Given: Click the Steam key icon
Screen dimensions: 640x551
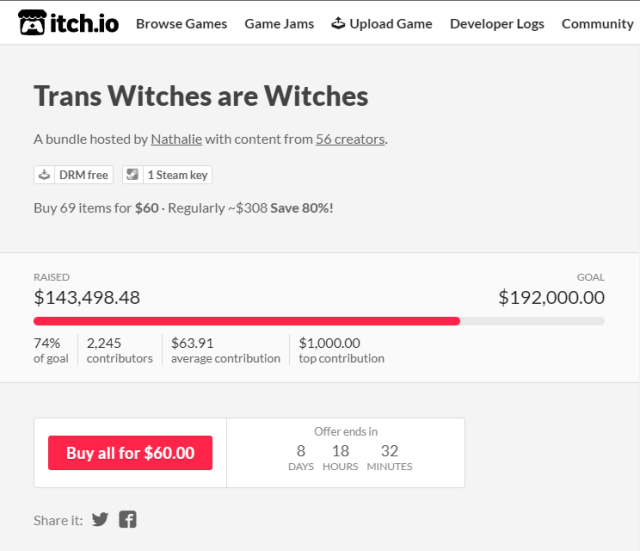Looking at the screenshot, I should point(133,174).
